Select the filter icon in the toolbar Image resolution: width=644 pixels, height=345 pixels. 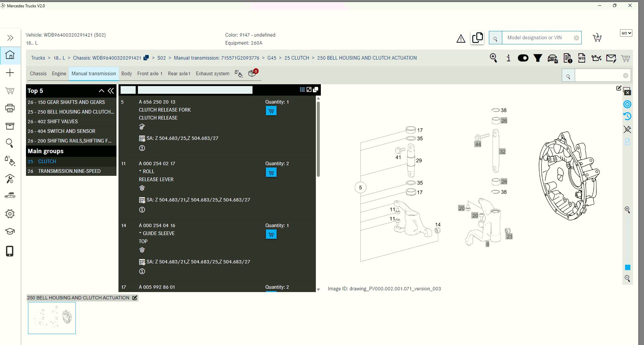(538, 58)
